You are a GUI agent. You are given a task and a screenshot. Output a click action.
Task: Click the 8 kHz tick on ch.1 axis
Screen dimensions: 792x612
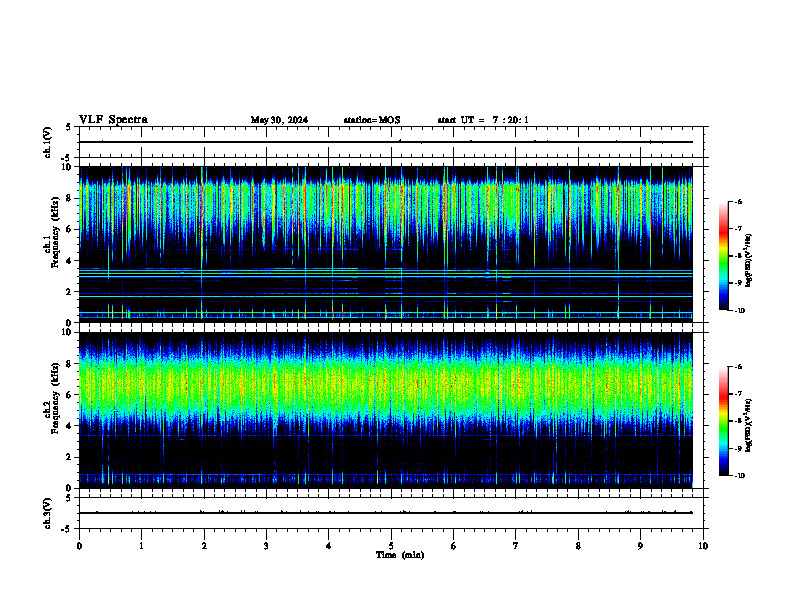click(x=70, y=198)
